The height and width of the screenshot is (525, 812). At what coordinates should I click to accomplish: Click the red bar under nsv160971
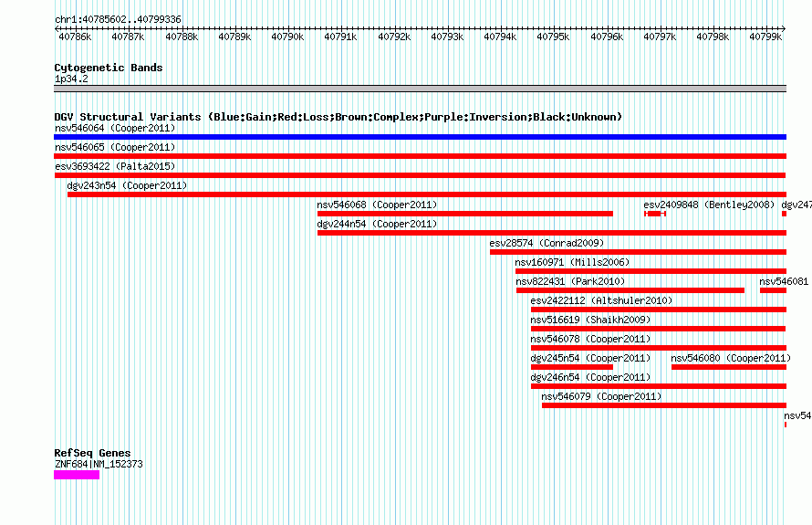651,271
